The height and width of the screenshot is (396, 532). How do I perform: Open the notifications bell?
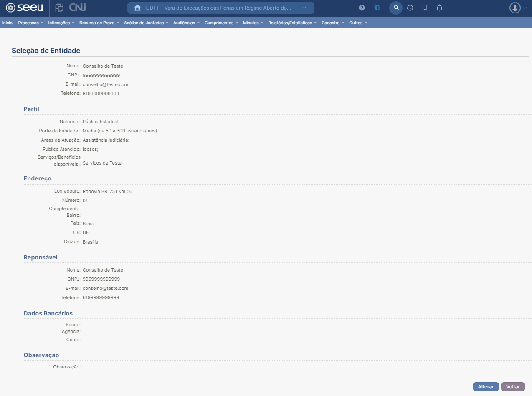click(x=439, y=8)
